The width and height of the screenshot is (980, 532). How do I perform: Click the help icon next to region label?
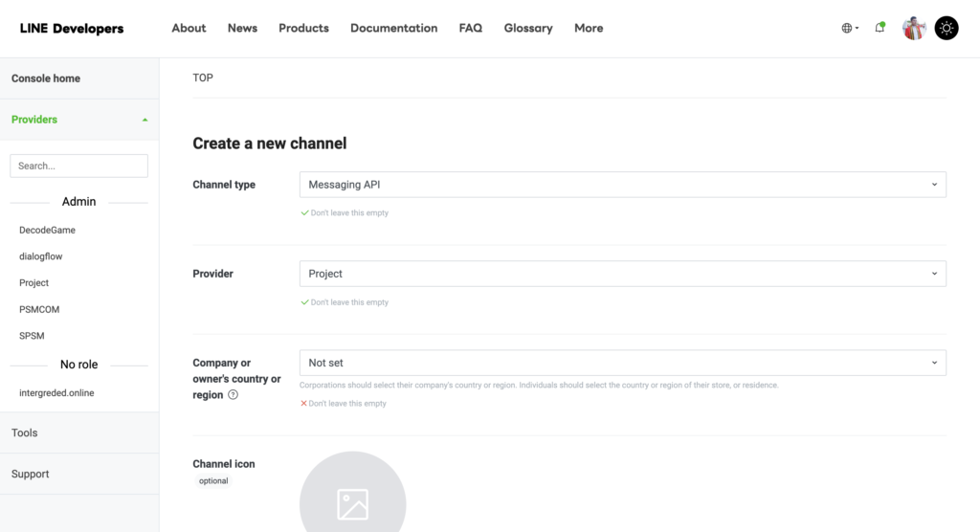(x=234, y=394)
